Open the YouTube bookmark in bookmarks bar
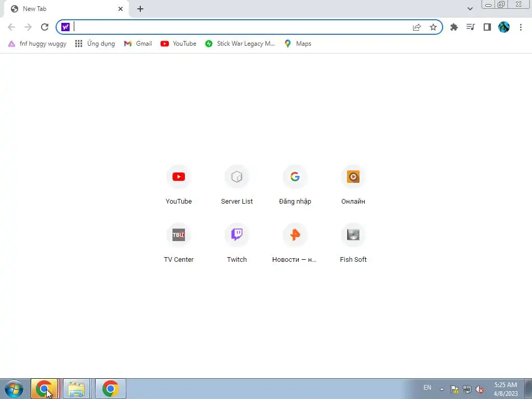This screenshot has width=532, height=399. coord(179,44)
